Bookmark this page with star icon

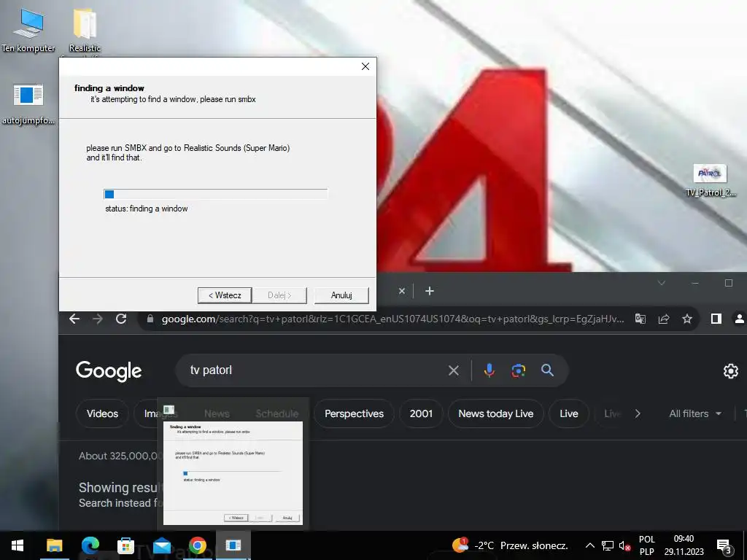coord(687,319)
